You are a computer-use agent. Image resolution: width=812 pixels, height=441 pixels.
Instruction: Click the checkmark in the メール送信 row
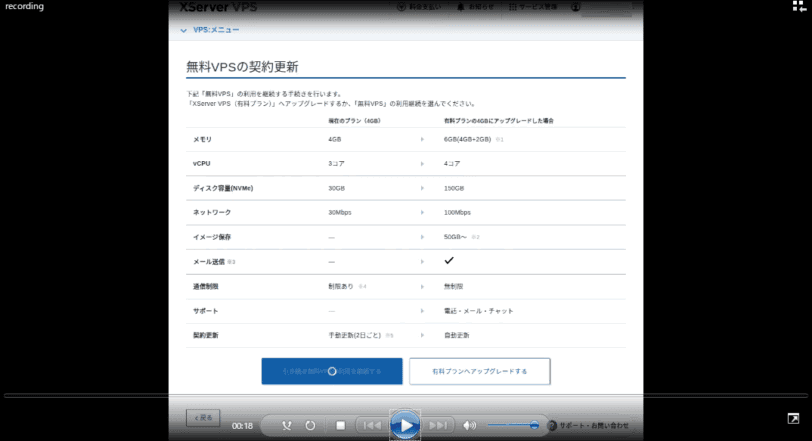pyautogui.click(x=449, y=260)
